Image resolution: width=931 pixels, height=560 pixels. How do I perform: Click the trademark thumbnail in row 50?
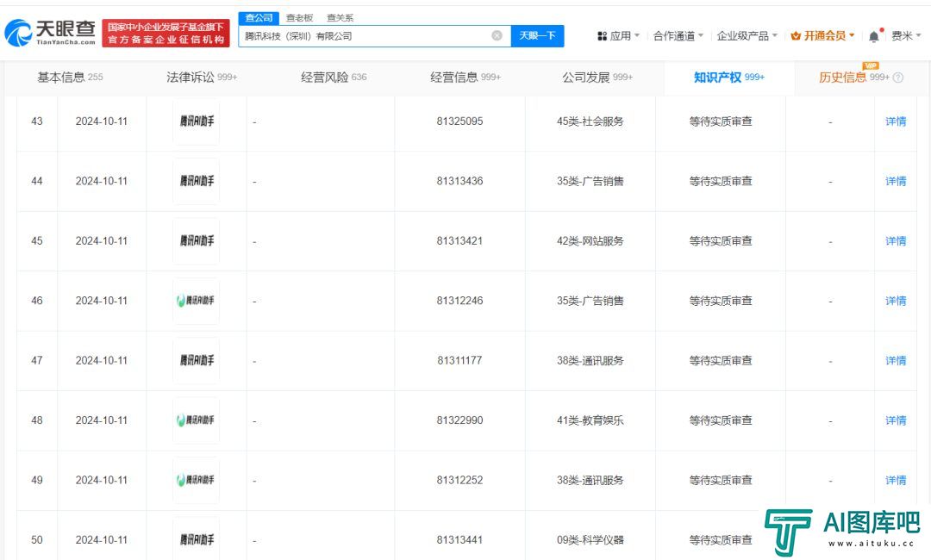(196, 539)
